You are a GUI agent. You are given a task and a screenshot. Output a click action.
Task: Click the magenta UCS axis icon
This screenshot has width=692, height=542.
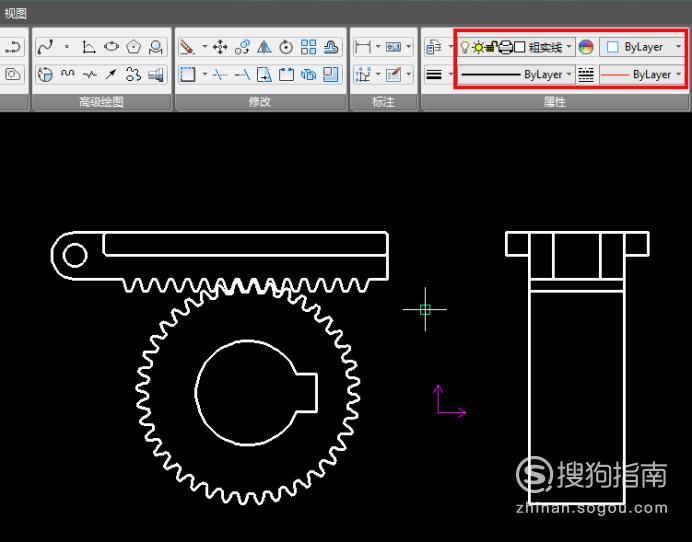[449, 400]
